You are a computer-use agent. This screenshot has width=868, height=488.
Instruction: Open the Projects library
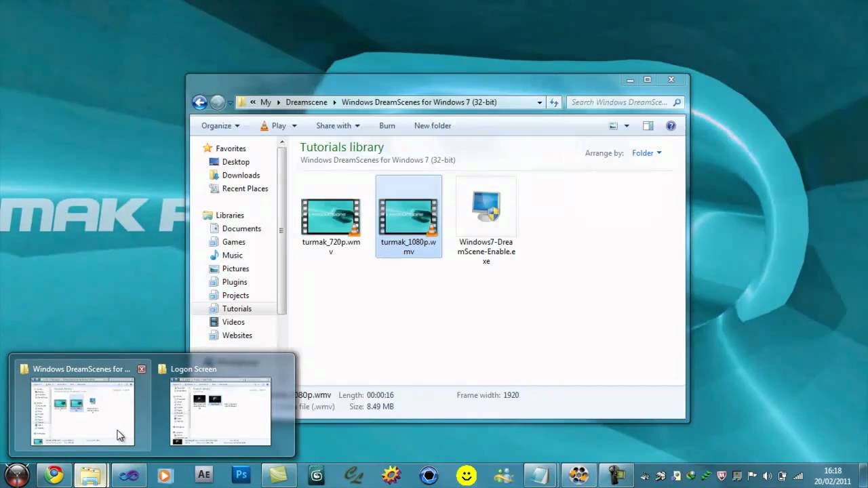(235, 296)
